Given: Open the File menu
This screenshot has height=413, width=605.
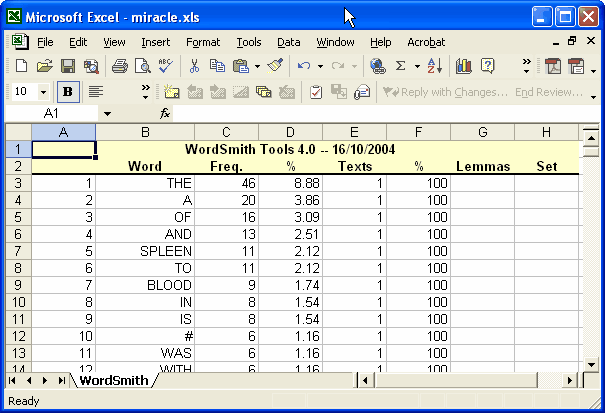Looking at the screenshot, I should pyautogui.click(x=45, y=42).
